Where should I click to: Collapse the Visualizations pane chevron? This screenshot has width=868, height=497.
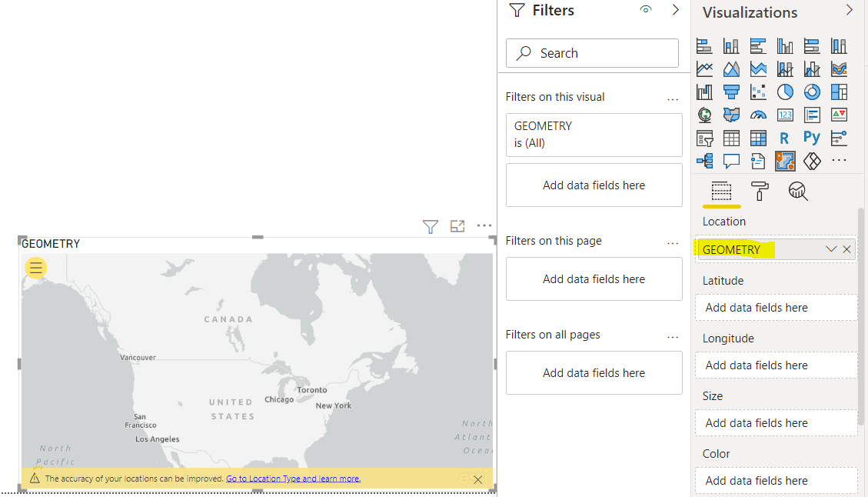[x=850, y=10]
